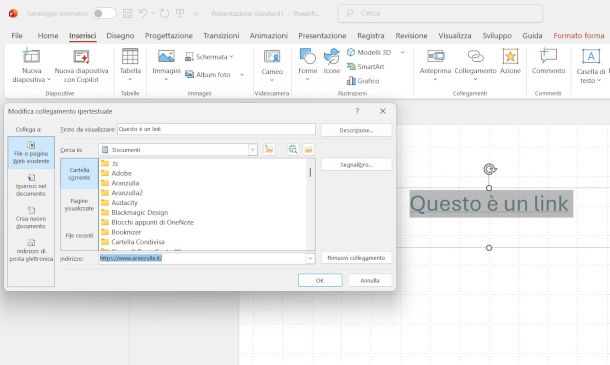
Task: Click the rotation handle above the text box
Action: pyautogui.click(x=489, y=169)
